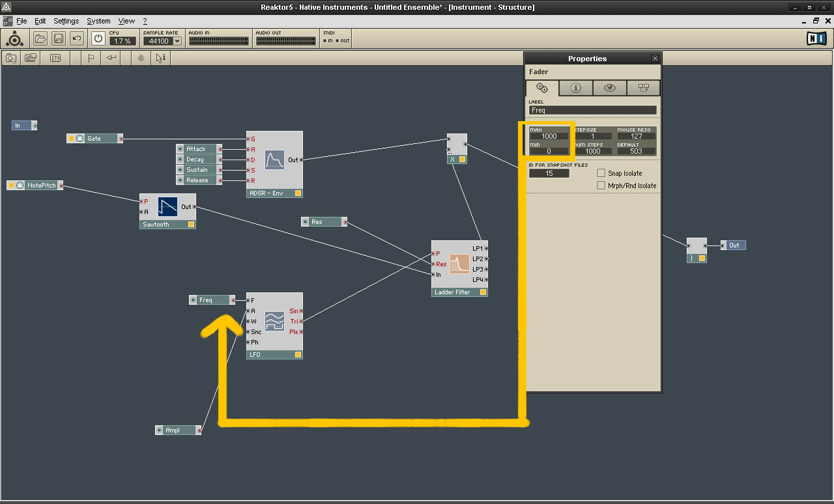Open the ? help menu
Viewport: 834px width, 504px height.
145,21
